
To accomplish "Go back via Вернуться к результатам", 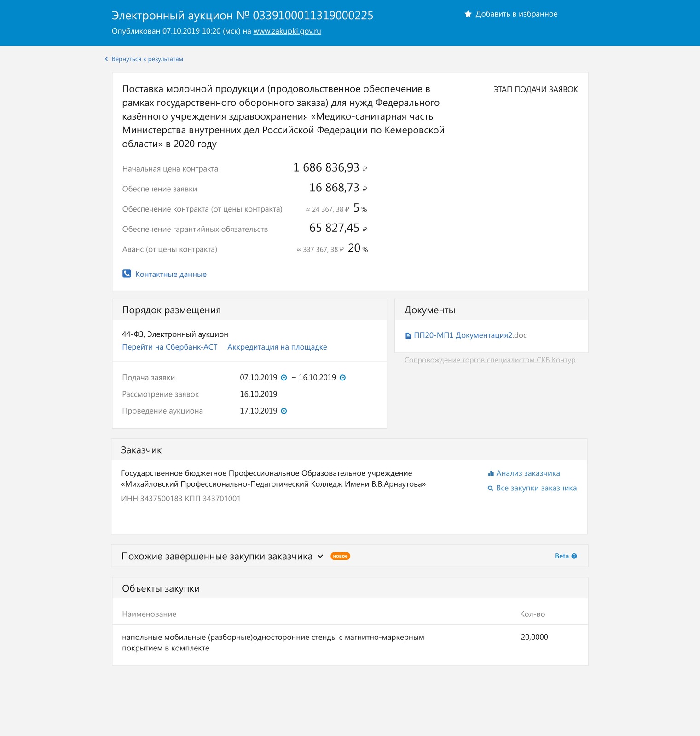I will coord(147,59).
